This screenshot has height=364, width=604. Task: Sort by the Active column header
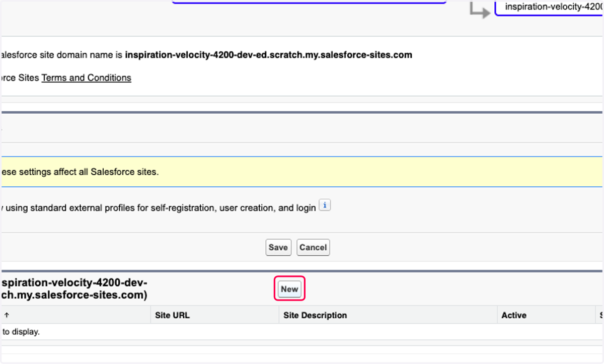pyautogui.click(x=514, y=315)
